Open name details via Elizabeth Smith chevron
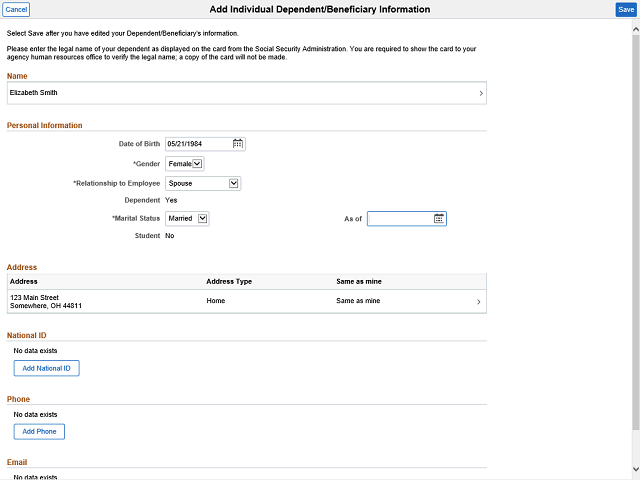The height and width of the screenshot is (480, 640). coord(481,93)
